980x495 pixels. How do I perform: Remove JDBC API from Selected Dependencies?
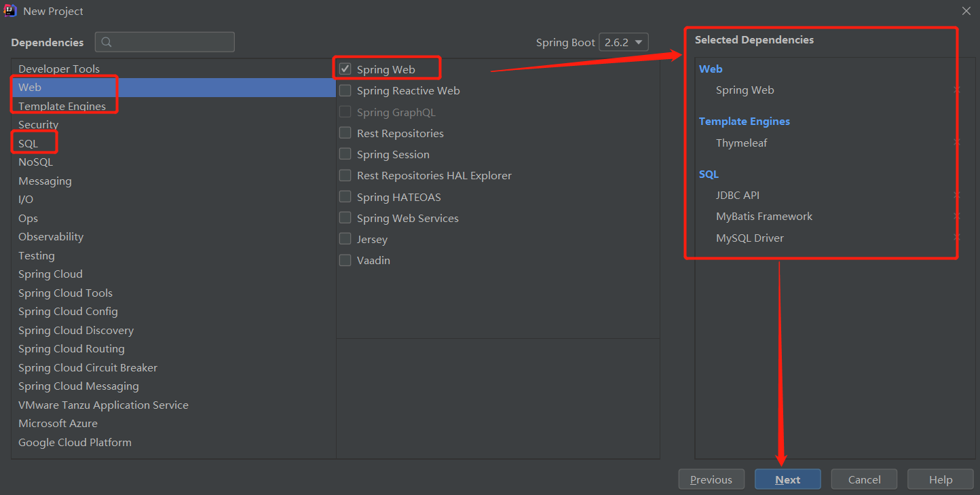(956, 195)
